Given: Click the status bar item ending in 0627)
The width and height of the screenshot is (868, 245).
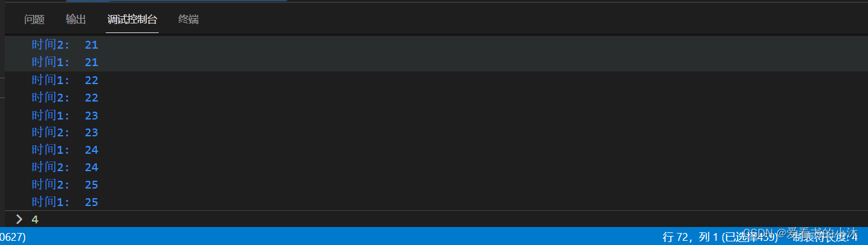Looking at the screenshot, I should pos(13,237).
